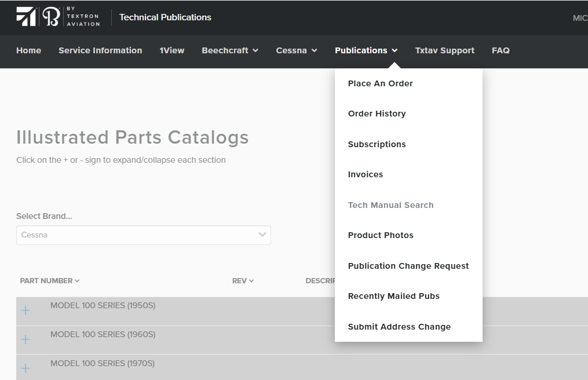Expand the Model 100 Series (1960s) plus icon
Screen dimensions: 588x380
[x=25, y=339]
